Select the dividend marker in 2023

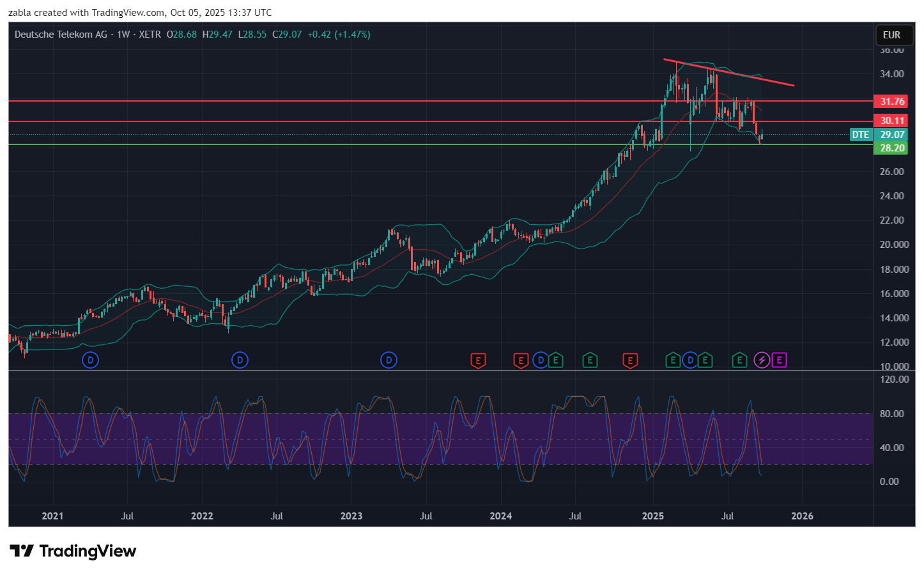(389, 360)
